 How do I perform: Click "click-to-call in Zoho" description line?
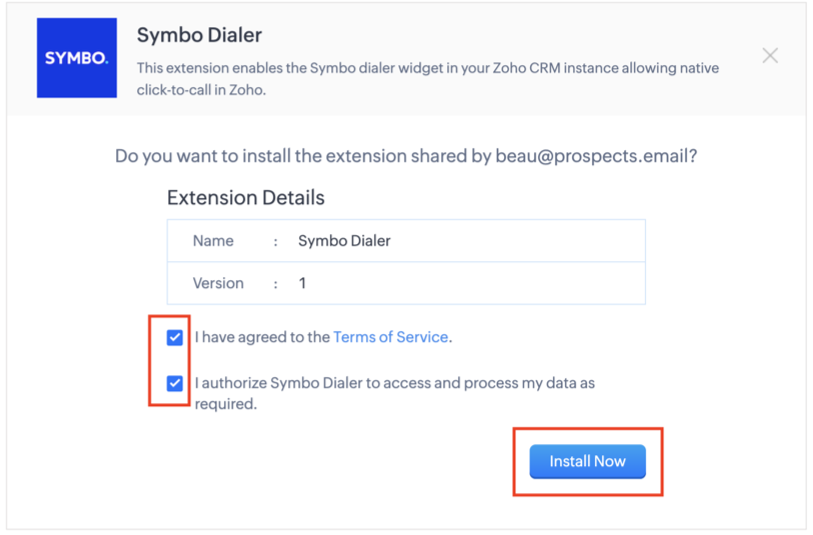click(x=201, y=90)
